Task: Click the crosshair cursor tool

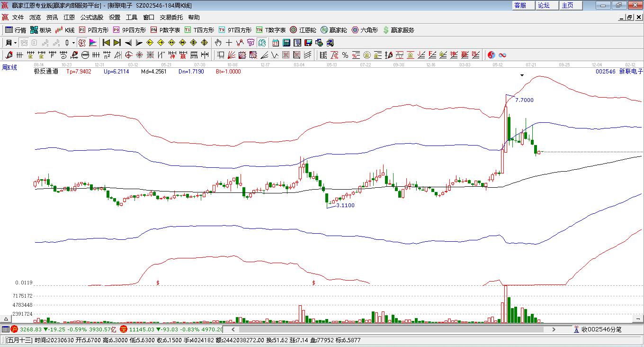Action: click(229, 43)
